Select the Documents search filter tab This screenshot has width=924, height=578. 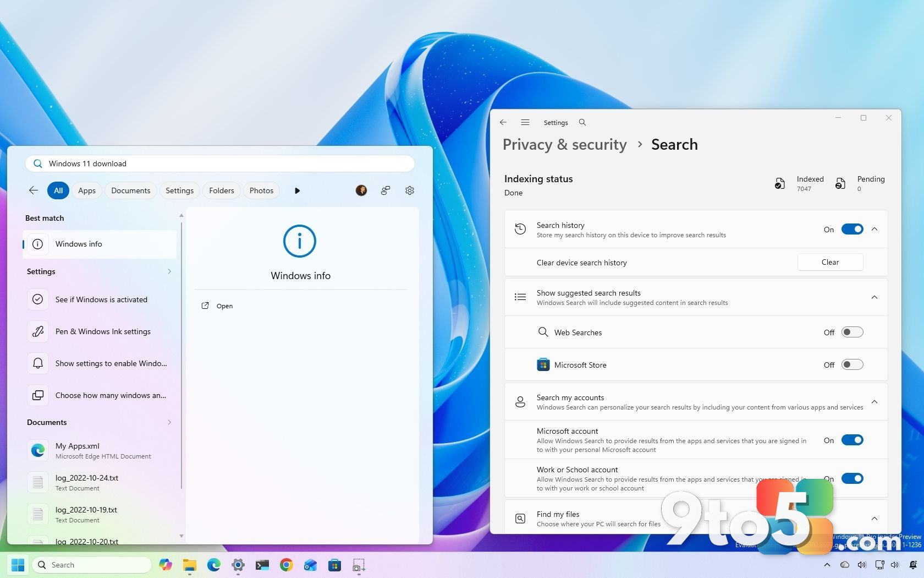(x=131, y=190)
